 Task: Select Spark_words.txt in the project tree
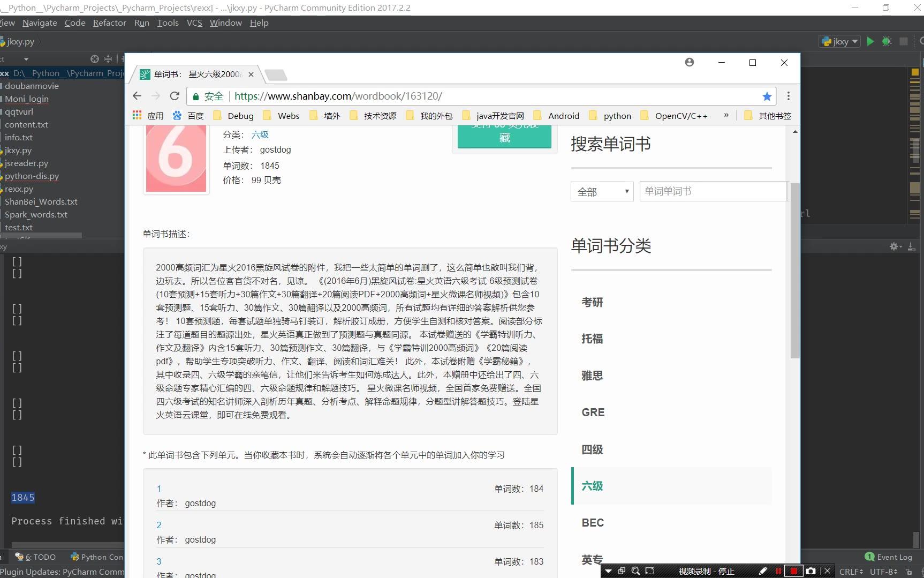point(36,214)
